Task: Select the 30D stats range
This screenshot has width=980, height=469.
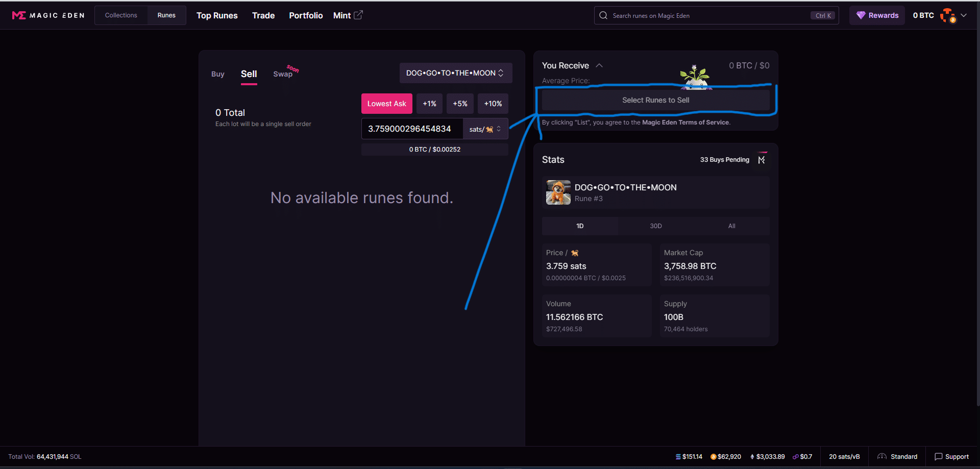Action: point(656,226)
